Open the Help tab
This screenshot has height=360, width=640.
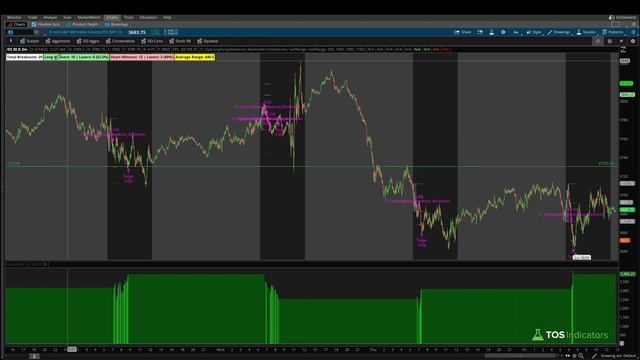pyautogui.click(x=167, y=18)
